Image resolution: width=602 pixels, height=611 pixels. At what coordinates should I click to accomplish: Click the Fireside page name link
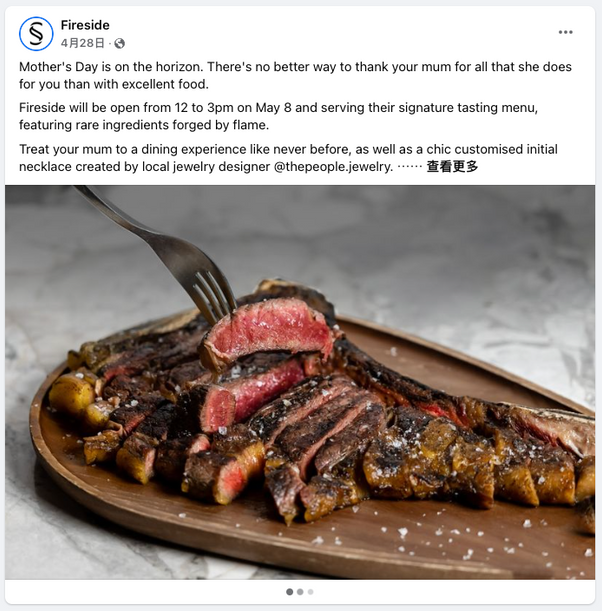click(85, 25)
